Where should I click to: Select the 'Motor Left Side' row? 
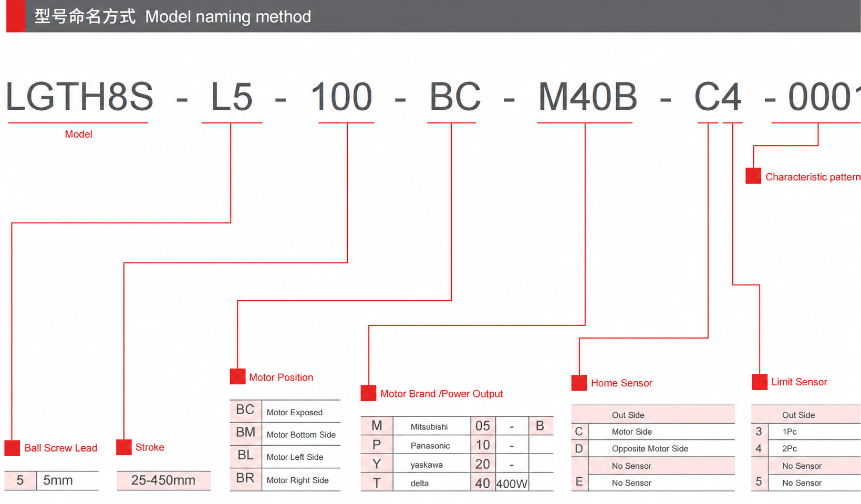[285, 457]
